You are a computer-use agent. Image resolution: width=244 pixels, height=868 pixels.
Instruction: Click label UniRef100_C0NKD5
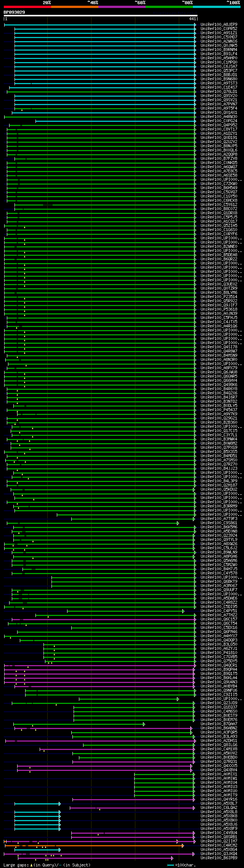[219, 163]
